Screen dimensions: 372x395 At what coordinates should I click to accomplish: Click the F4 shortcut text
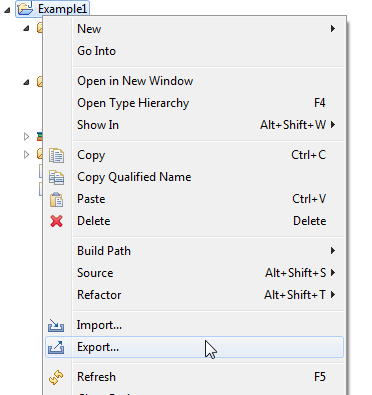(319, 103)
